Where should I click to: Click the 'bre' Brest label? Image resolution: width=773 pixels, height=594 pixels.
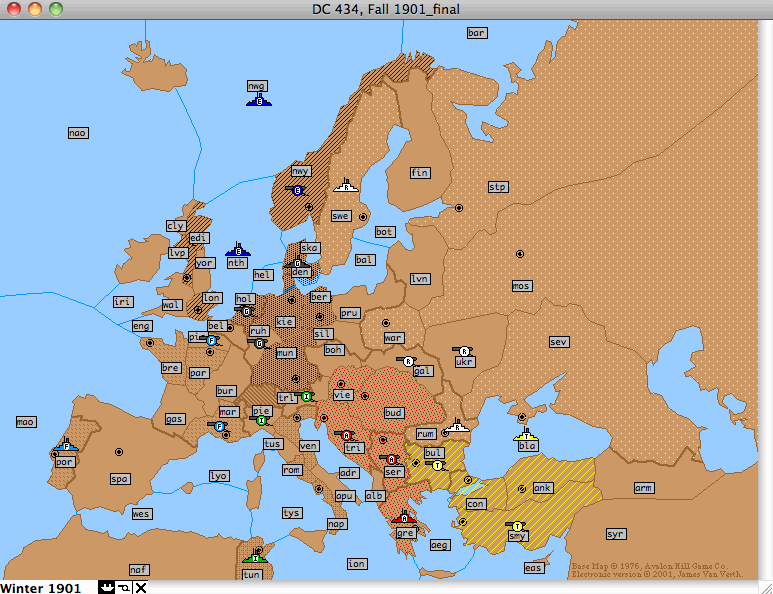(x=171, y=368)
